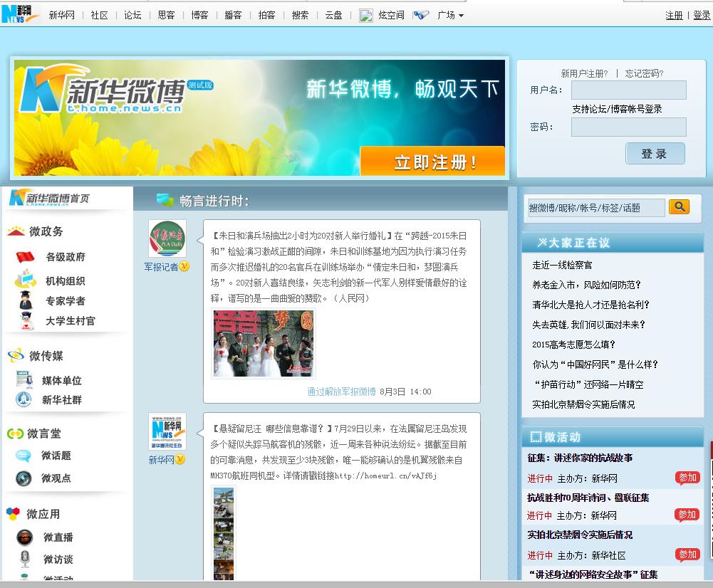This screenshot has width=713, height=588.
Task: Open 播客 in top navigation
Action: coord(233,15)
